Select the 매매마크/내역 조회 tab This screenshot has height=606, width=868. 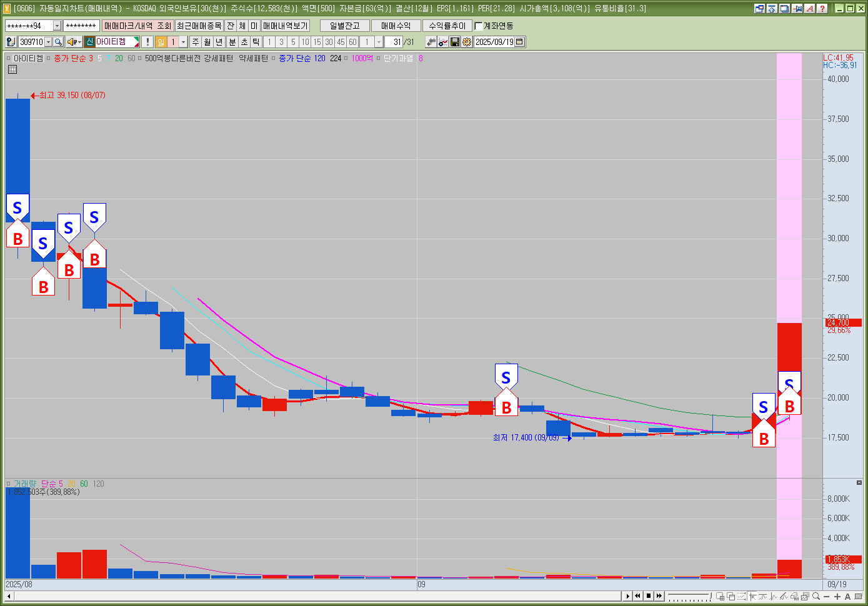click(x=137, y=26)
